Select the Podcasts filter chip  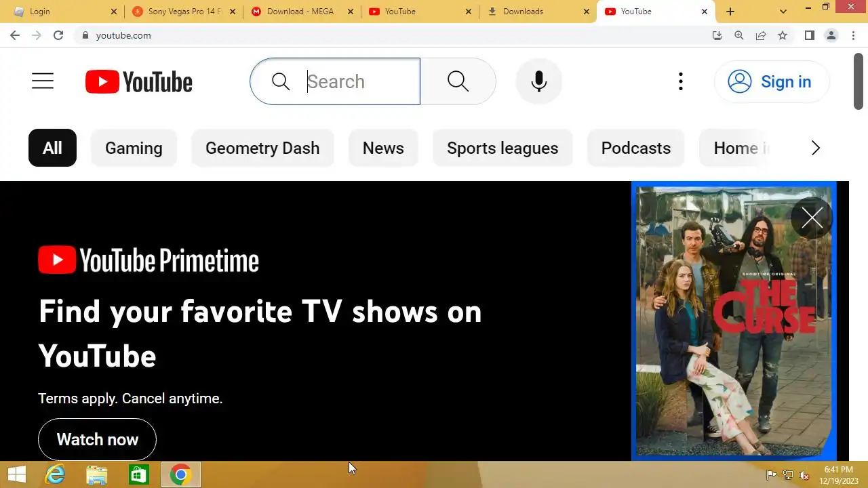click(x=636, y=148)
